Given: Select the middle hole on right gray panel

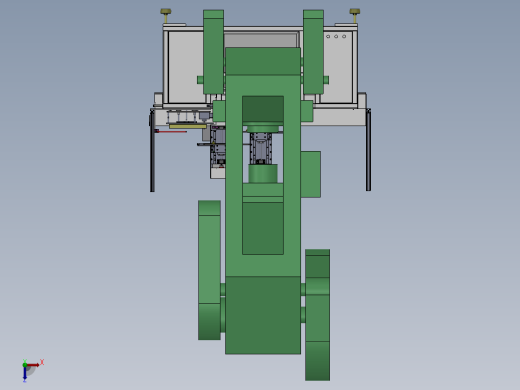Looking at the screenshot, I should 336,36.
